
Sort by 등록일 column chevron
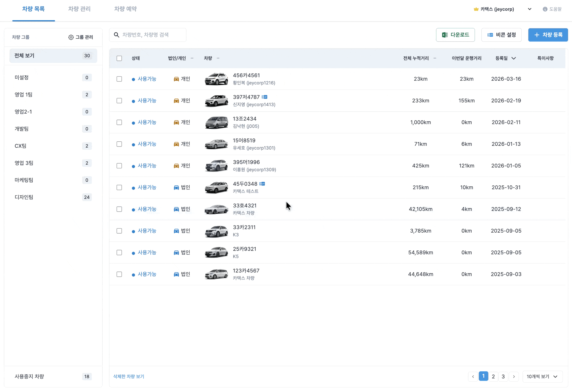point(514,58)
